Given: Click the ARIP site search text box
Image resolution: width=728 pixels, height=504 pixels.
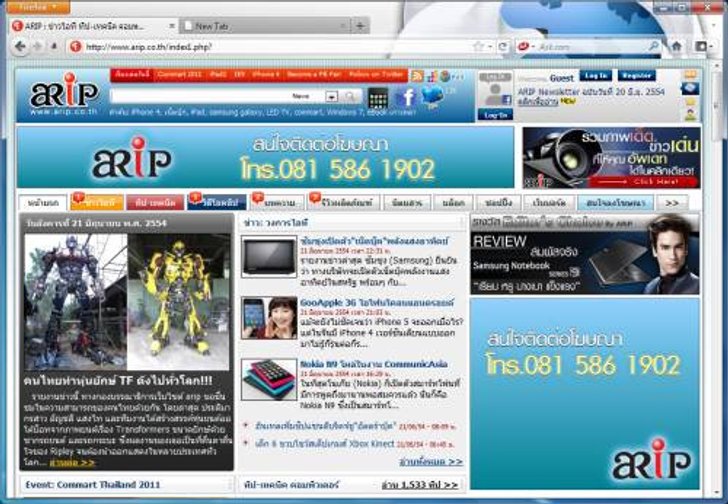Looking at the screenshot, I should point(200,96).
